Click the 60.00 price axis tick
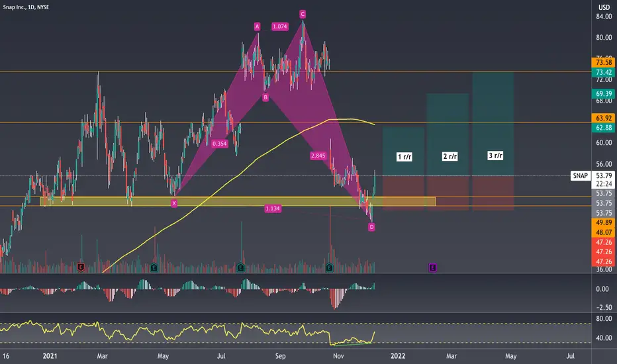This screenshot has height=364, width=617. [604, 142]
